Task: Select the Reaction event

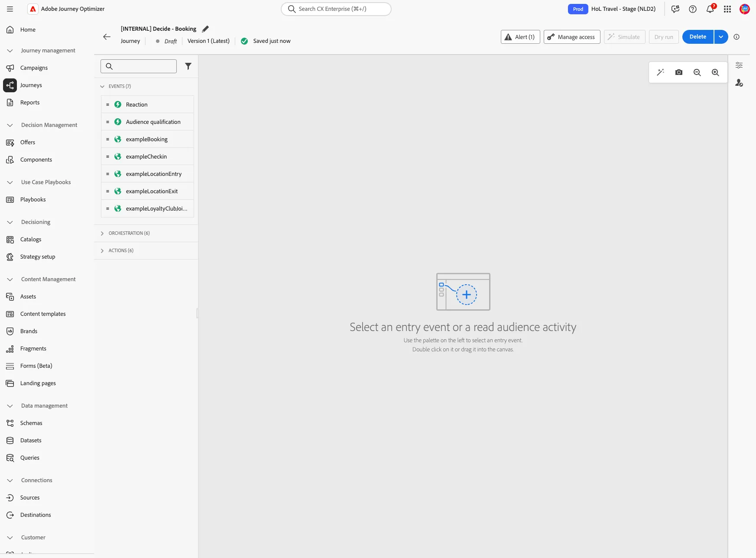Action: click(x=147, y=104)
